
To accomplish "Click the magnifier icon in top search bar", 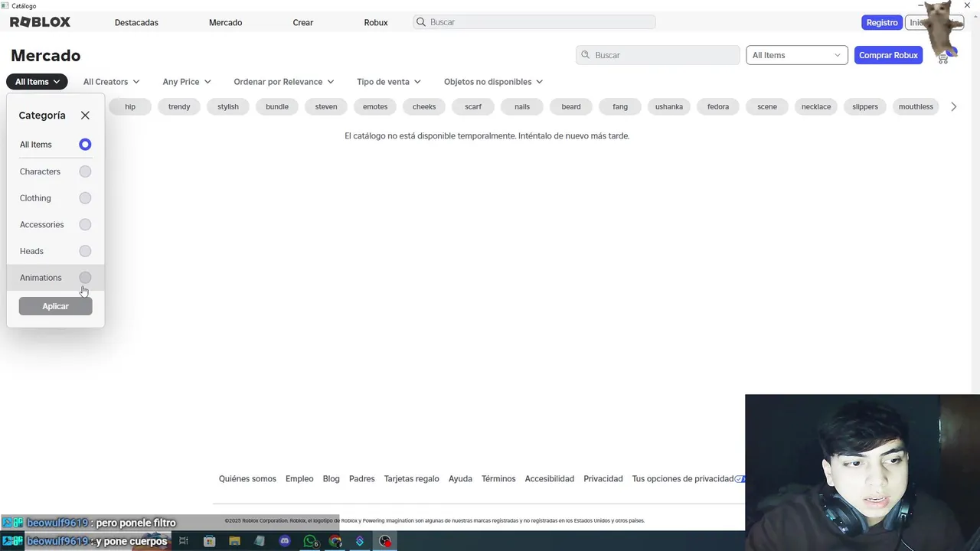I will pos(420,22).
